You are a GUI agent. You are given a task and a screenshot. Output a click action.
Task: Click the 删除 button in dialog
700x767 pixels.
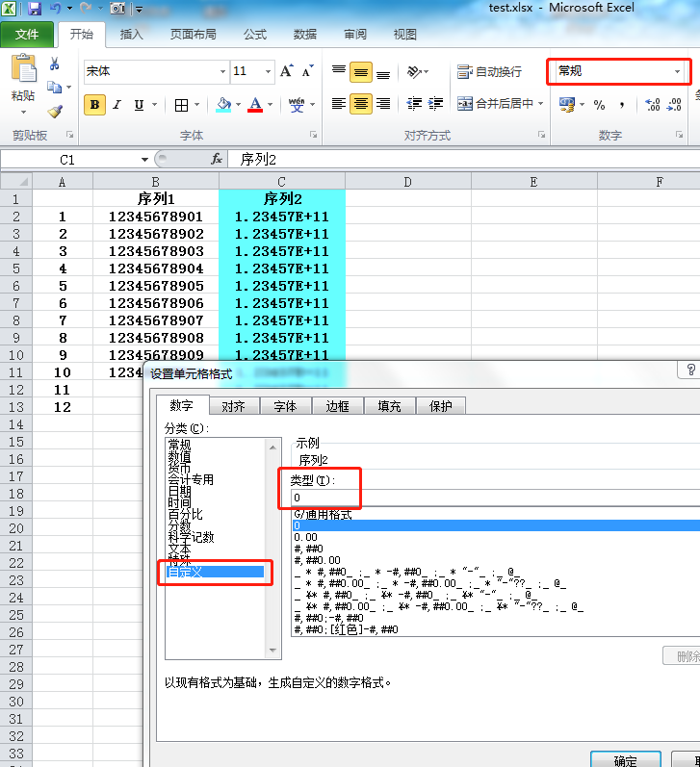[683, 656]
